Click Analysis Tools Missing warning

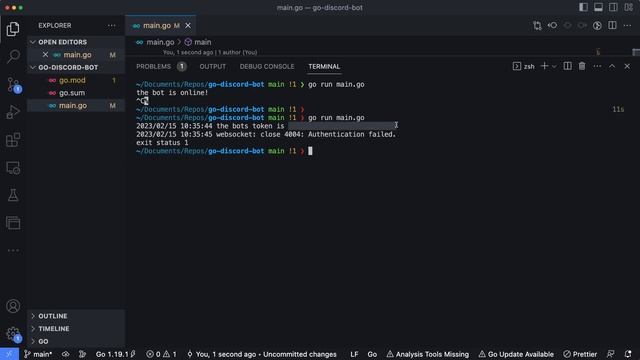427,354
